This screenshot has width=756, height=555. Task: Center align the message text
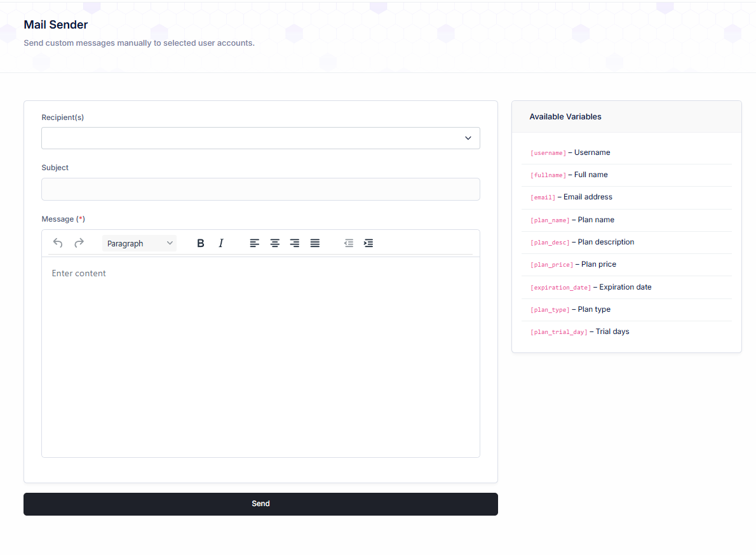tap(275, 243)
